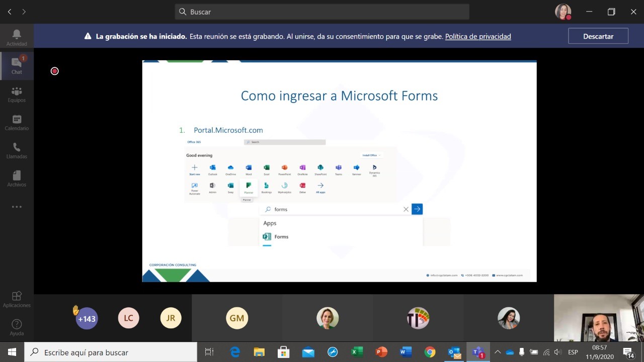Click the Windows taskbar search box

tap(111, 352)
